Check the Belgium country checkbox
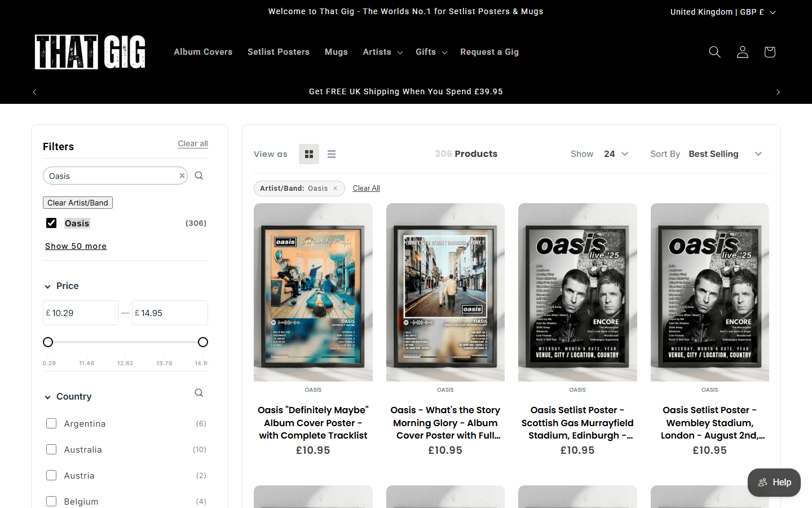The height and width of the screenshot is (508, 812). click(x=51, y=501)
